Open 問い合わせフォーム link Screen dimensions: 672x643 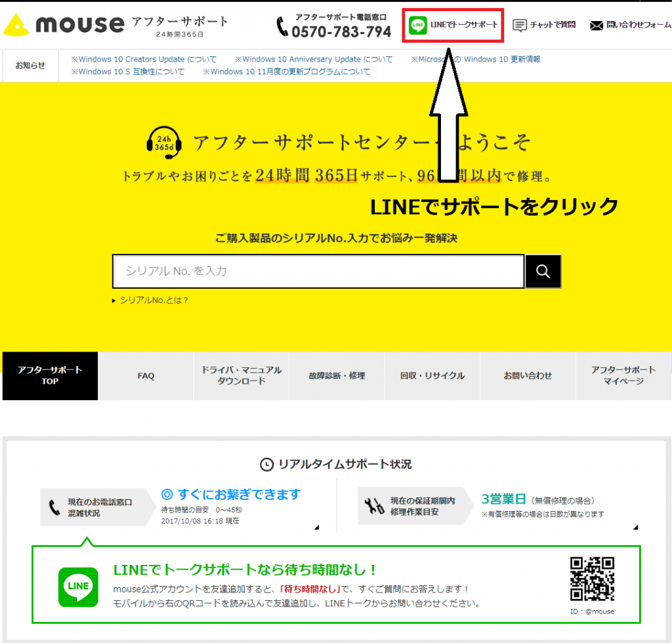point(639,25)
